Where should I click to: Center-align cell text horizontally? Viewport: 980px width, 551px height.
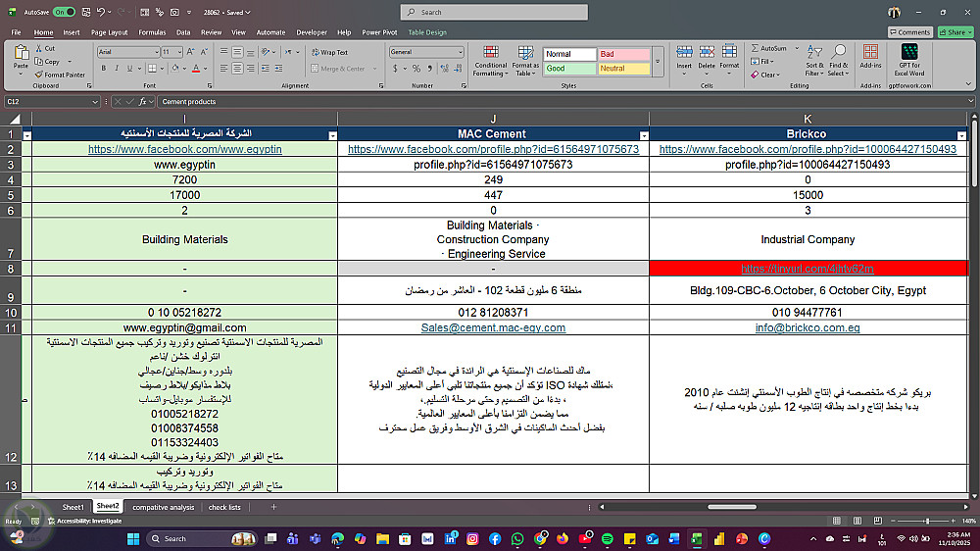point(237,69)
